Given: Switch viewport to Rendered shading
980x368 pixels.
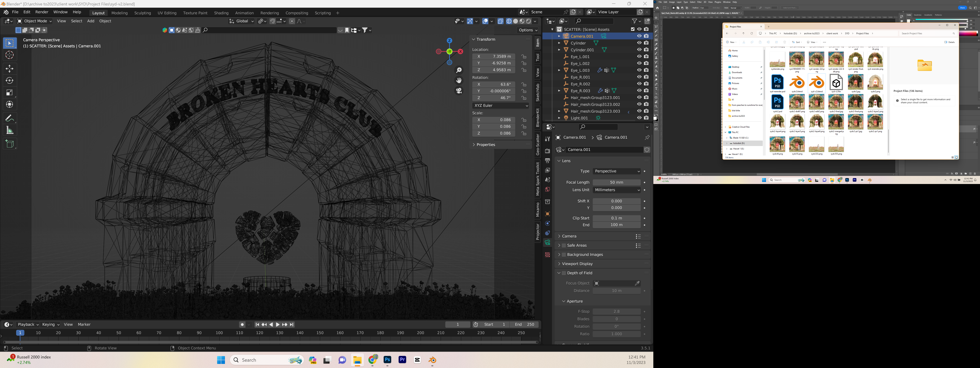Looking at the screenshot, I should (528, 21).
